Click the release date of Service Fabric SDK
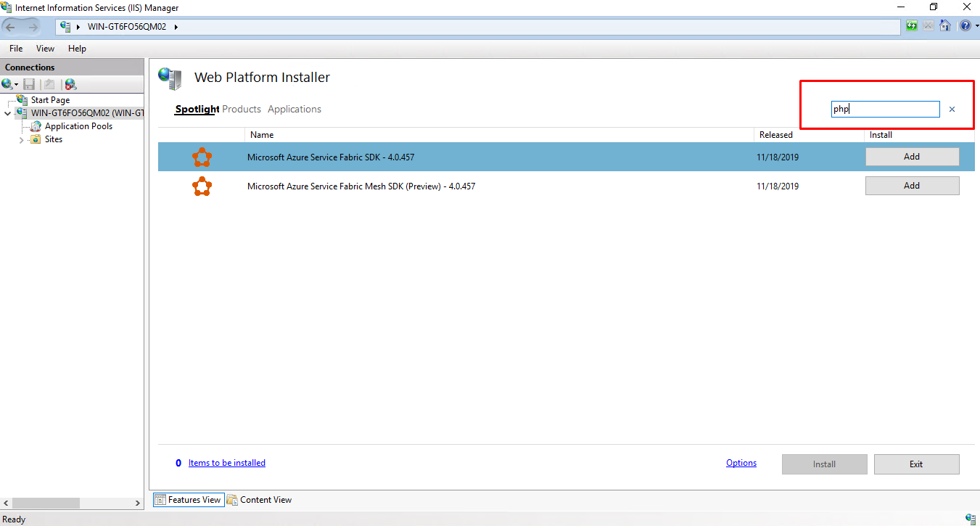 point(778,157)
